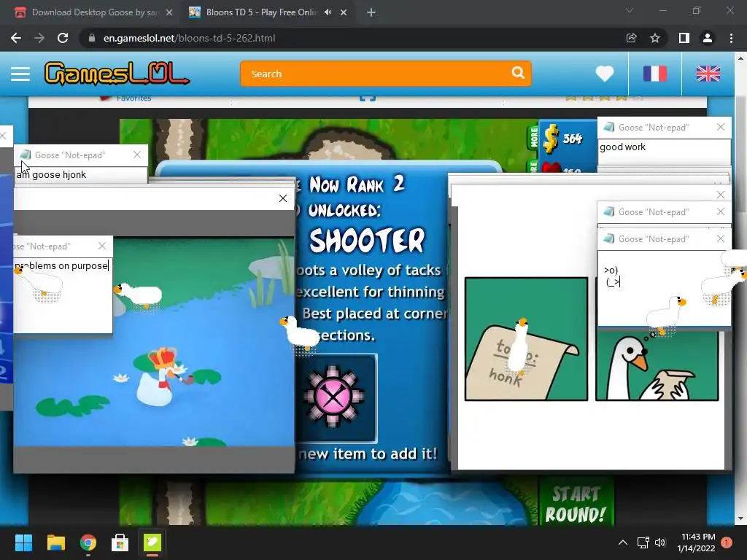This screenshot has width=747, height=560.
Task: Click the $364 money display
Action: (x=564, y=139)
